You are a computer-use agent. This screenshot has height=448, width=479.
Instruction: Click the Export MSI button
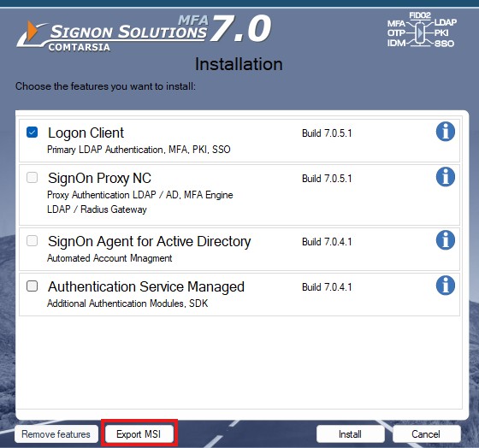pos(139,434)
